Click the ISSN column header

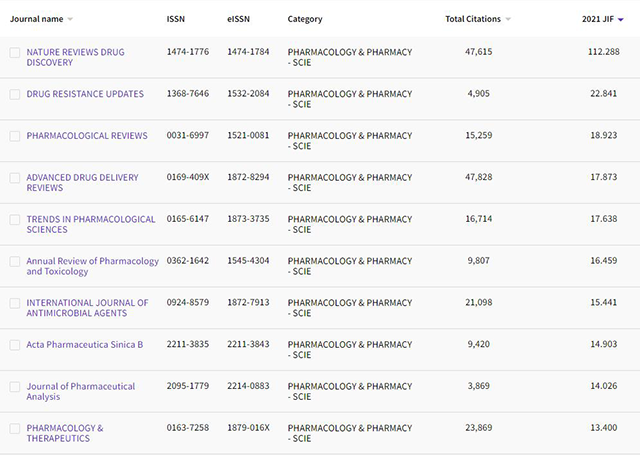(176, 20)
